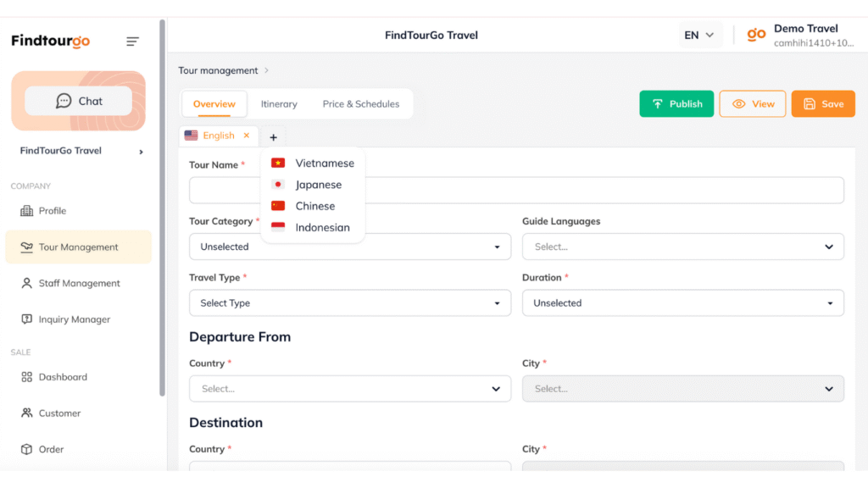This screenshot has height=488, width=868.
Task: Click the hamburger menu icon beside the logo
Action: coord(132,42)
